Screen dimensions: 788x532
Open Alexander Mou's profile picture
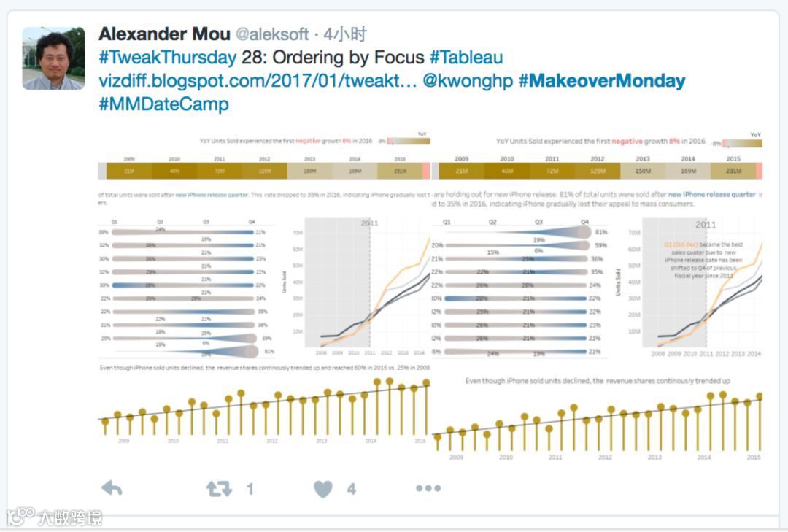[x=54, y=58]
